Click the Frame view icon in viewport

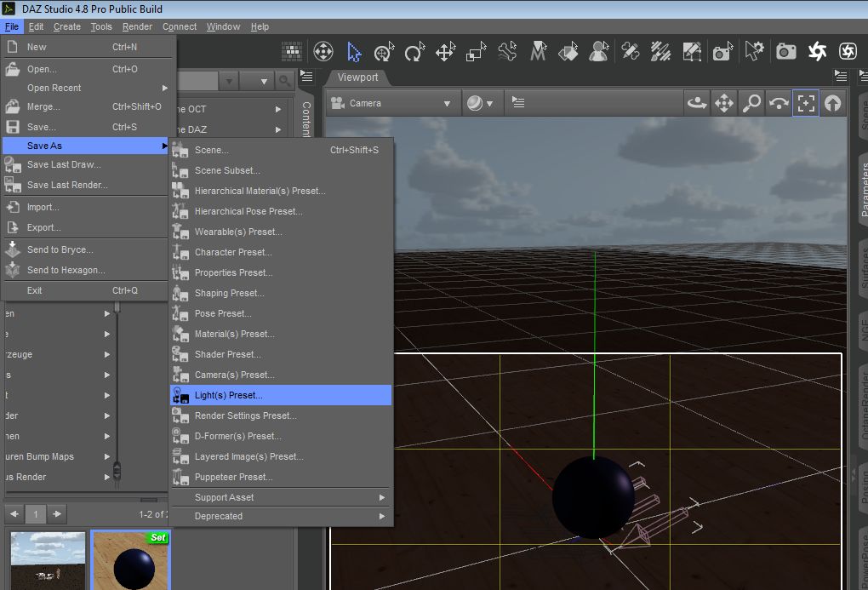point(806,103)
